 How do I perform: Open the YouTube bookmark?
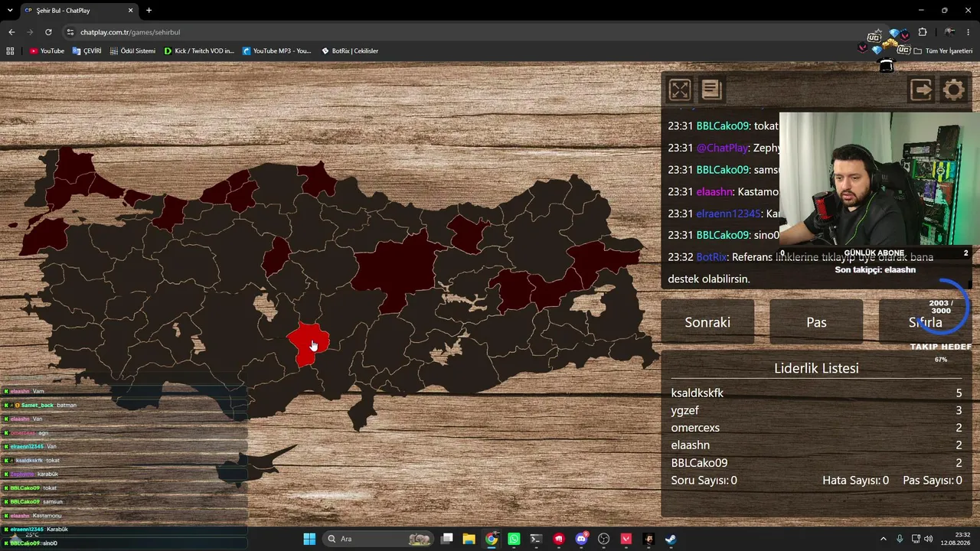coord(47,51)
